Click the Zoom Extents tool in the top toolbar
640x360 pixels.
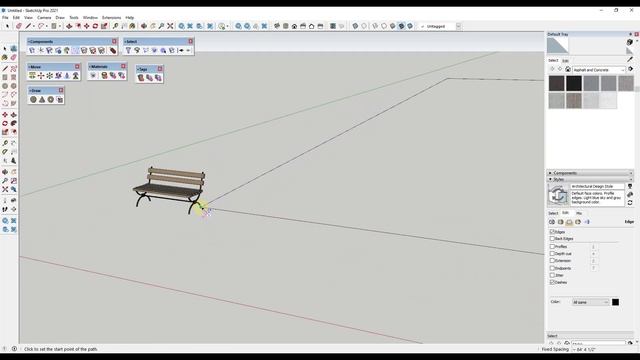point(170,26)
